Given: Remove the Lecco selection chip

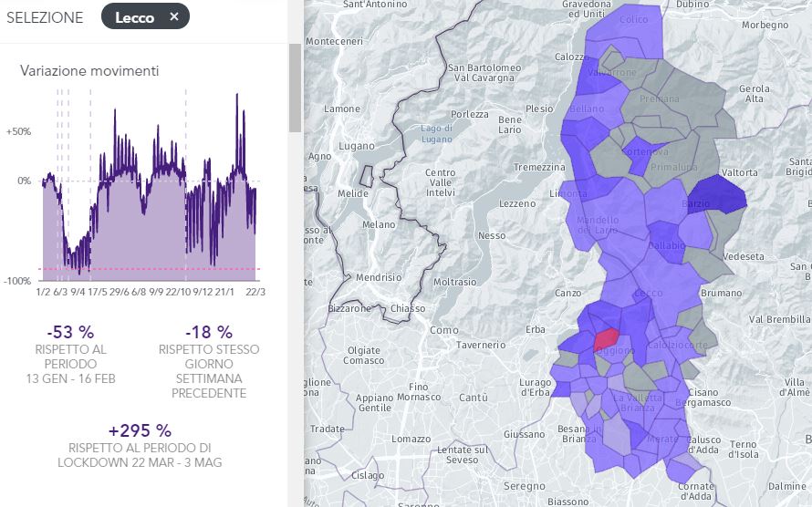Looking at the screenshot, I should 174,17.
